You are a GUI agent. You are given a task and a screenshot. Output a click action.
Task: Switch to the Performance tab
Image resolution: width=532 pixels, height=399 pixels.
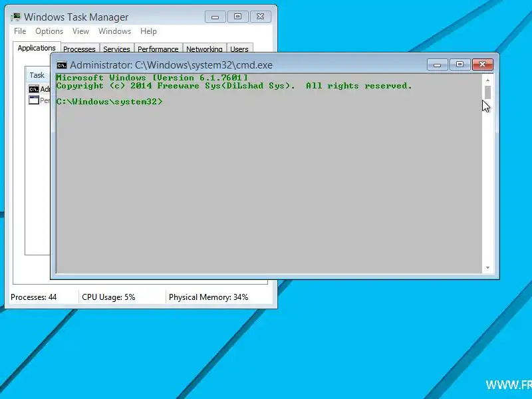pyautogui.click(x=158, y=49)
